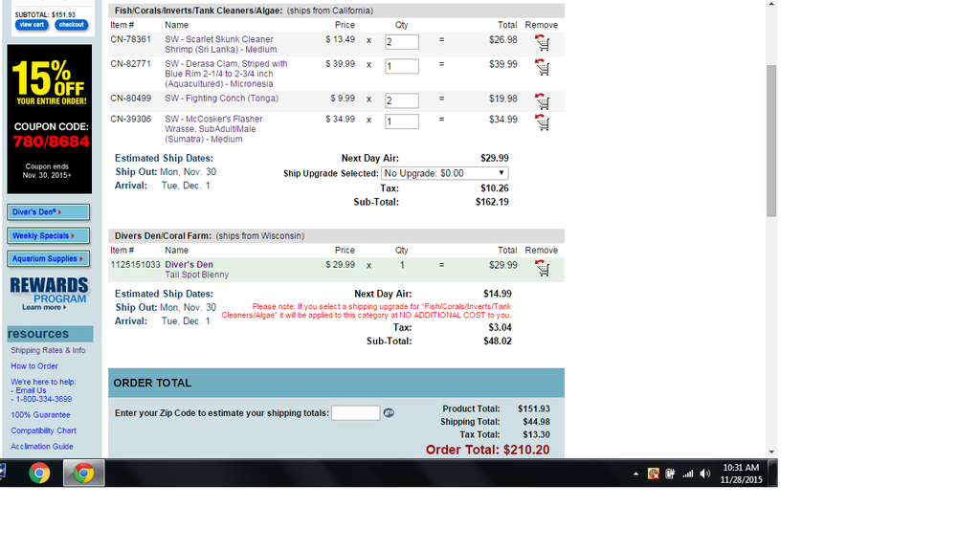Click the scrollbar down arrow
This screenshot has height=551, width=980.
(x=772, y=452)
